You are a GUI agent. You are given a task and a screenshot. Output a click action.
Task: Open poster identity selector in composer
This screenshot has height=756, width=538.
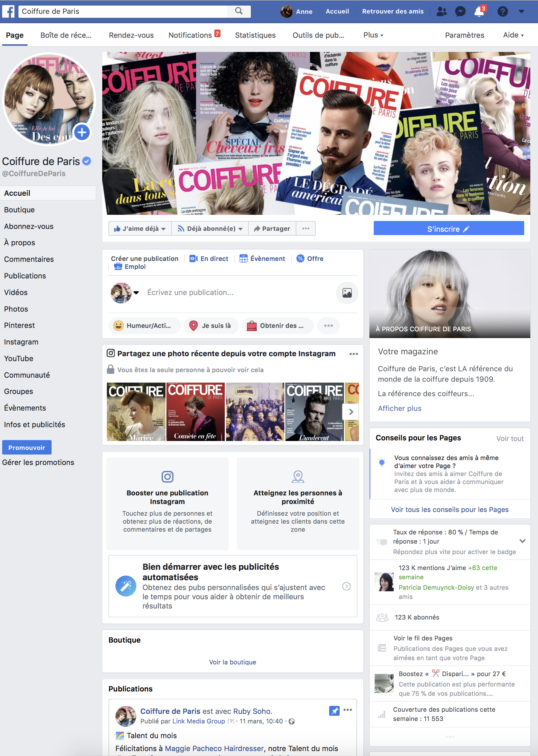point(125,293)
